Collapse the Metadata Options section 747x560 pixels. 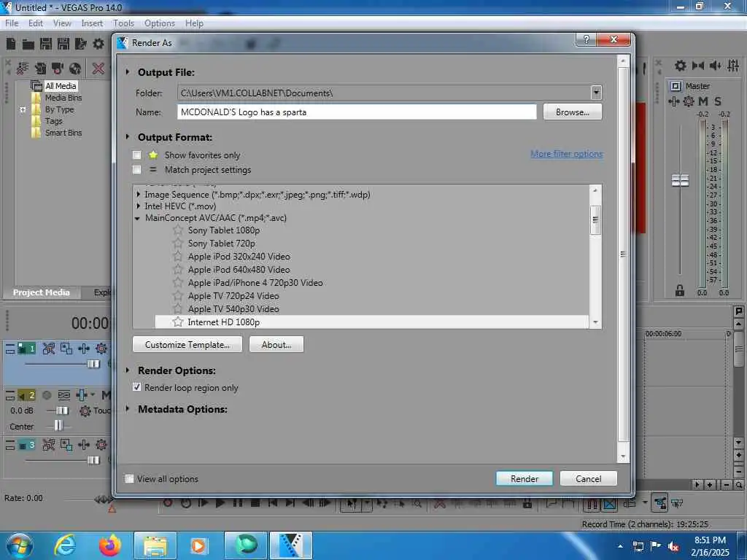[128, 408]
